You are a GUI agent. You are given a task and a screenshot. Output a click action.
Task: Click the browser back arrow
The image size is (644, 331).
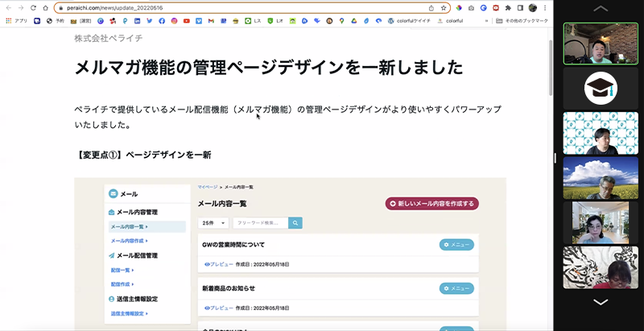click(8, 7)
